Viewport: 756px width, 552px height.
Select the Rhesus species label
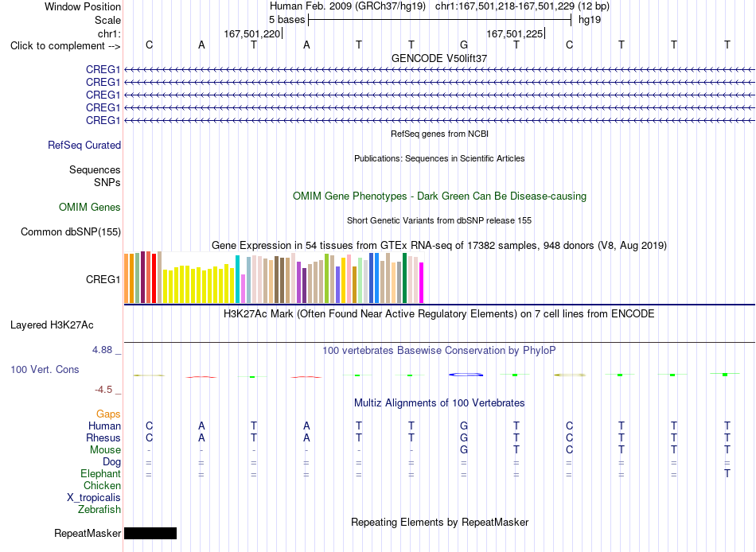click(x=103, y=437)
